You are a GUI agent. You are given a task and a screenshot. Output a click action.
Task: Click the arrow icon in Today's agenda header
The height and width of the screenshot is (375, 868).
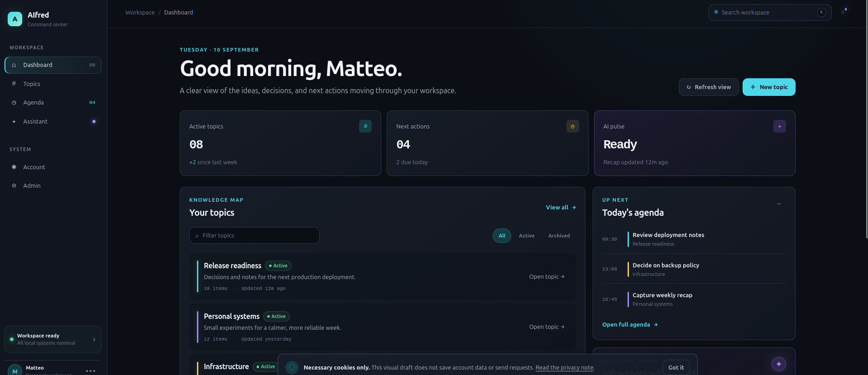pos(779,204)
